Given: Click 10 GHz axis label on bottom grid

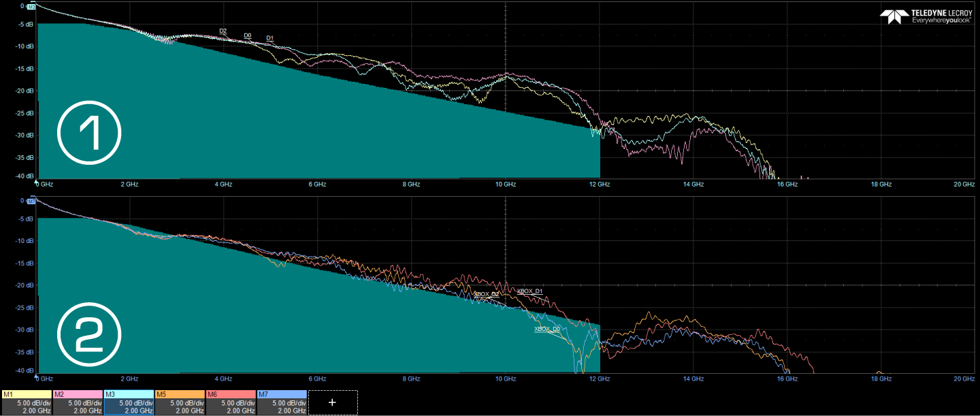Looking at the screenshot, I should click(x=504, y=379).
